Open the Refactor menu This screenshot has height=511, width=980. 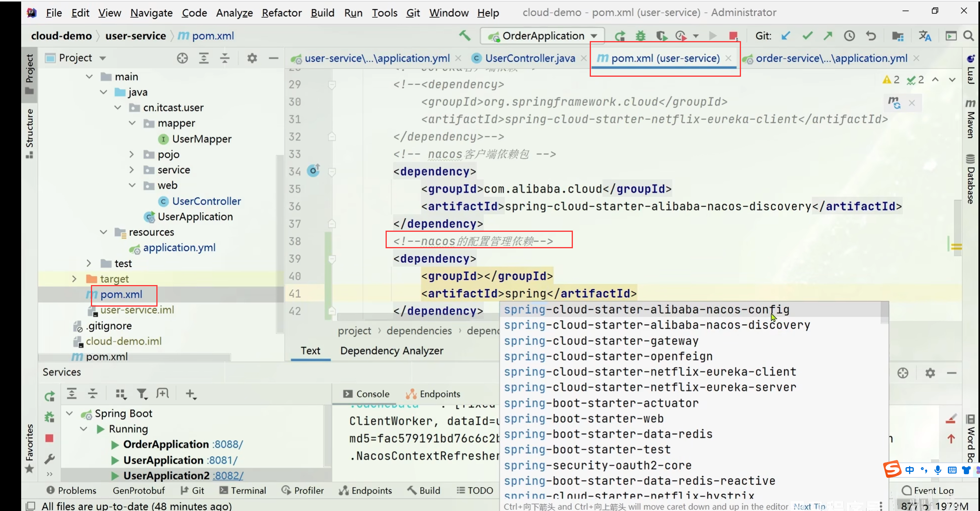tap(281, 13)
